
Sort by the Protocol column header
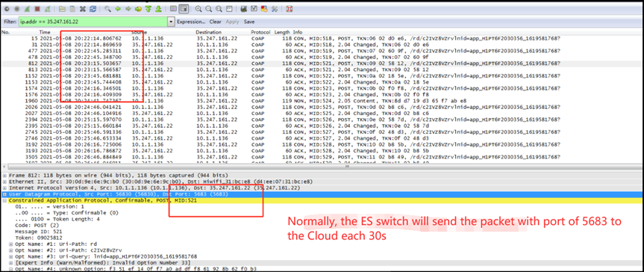[260, 31]
